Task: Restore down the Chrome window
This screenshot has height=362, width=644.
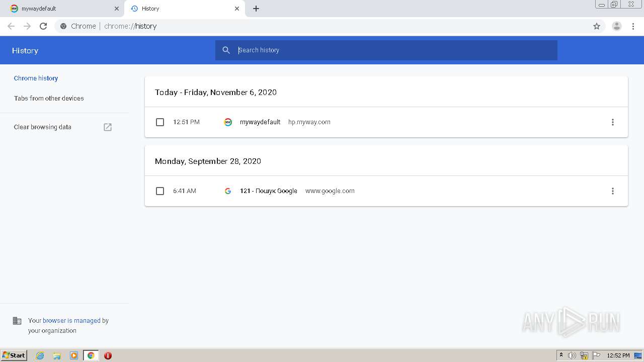Action: tap(614, 5)
